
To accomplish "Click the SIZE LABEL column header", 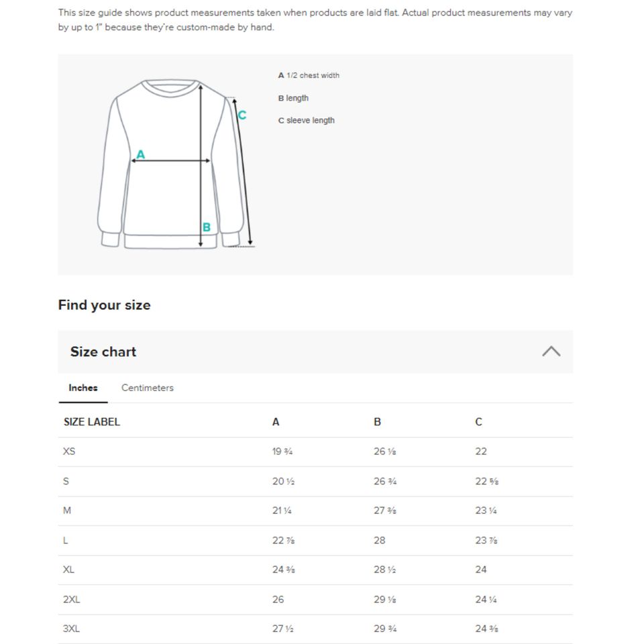I will (x=92, y=422).
